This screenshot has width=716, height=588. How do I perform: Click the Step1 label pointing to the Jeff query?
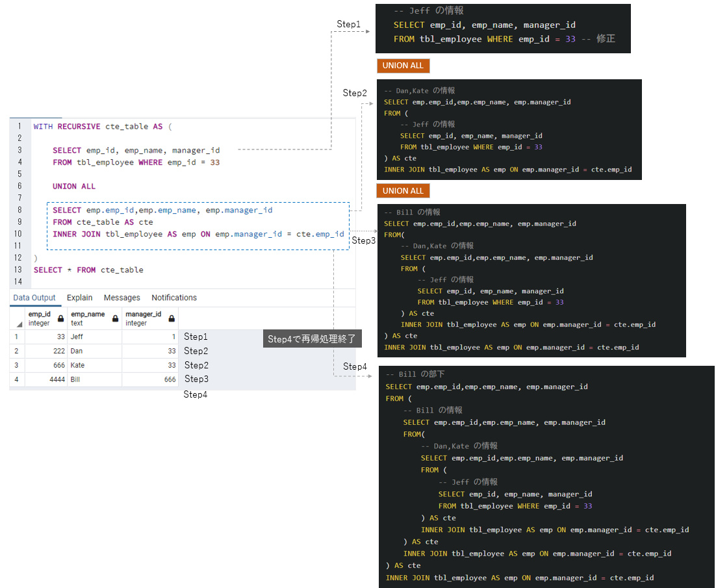tap(349, 24)
